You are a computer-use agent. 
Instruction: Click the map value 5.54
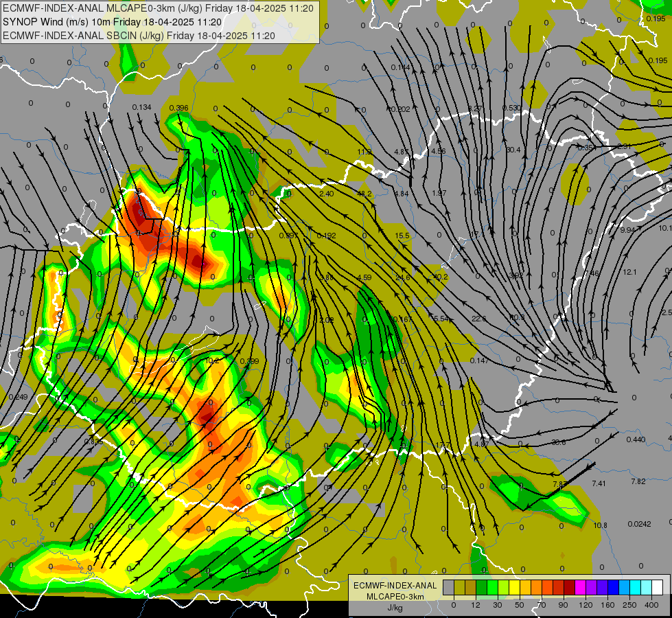[x=441, y=319]
